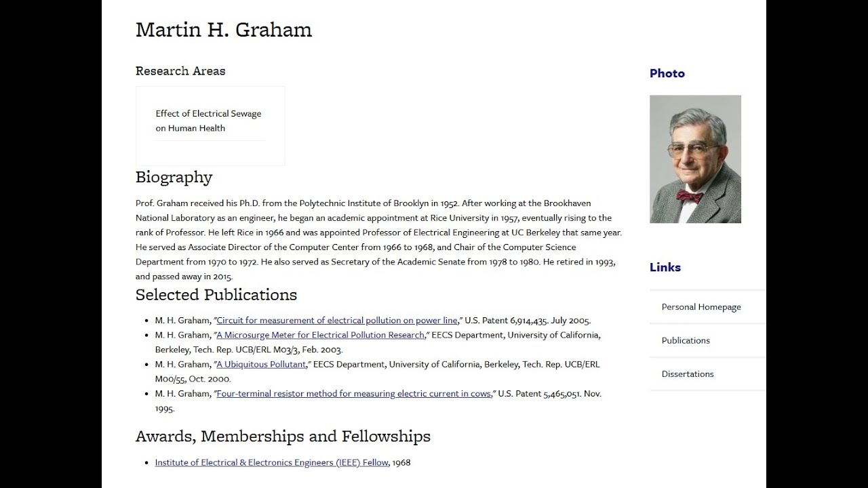Open the Personal Homepage sidebar link
The width and height of the screenshot is (868, 488).
point(701,307)
